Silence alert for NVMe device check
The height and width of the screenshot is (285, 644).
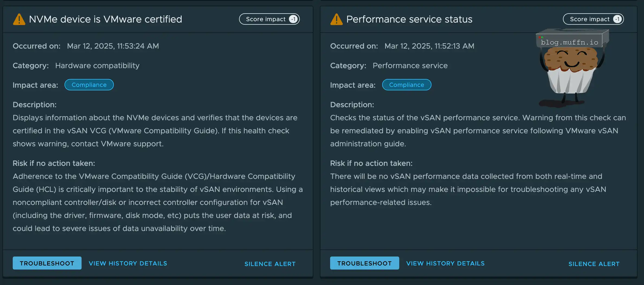pos(270,264)
